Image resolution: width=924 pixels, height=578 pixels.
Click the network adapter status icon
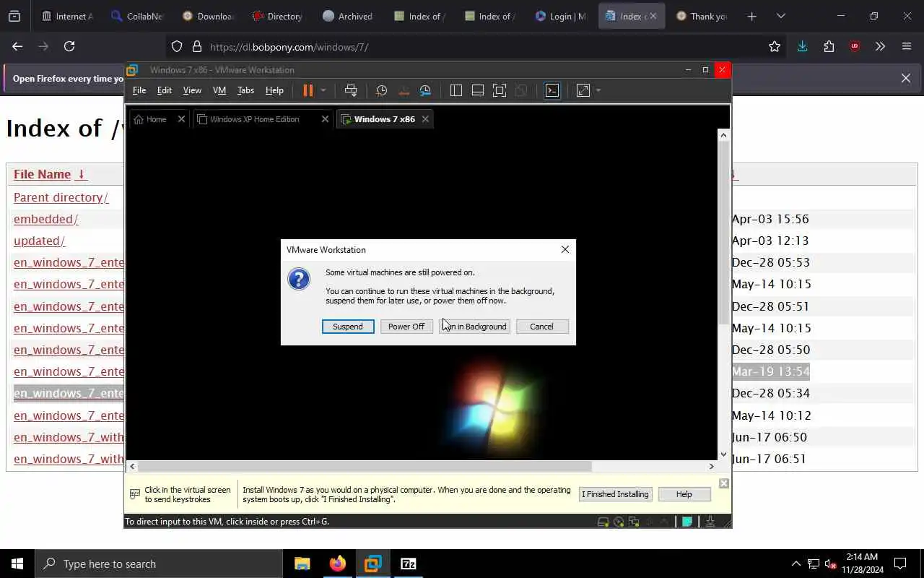tap(634, 522)
